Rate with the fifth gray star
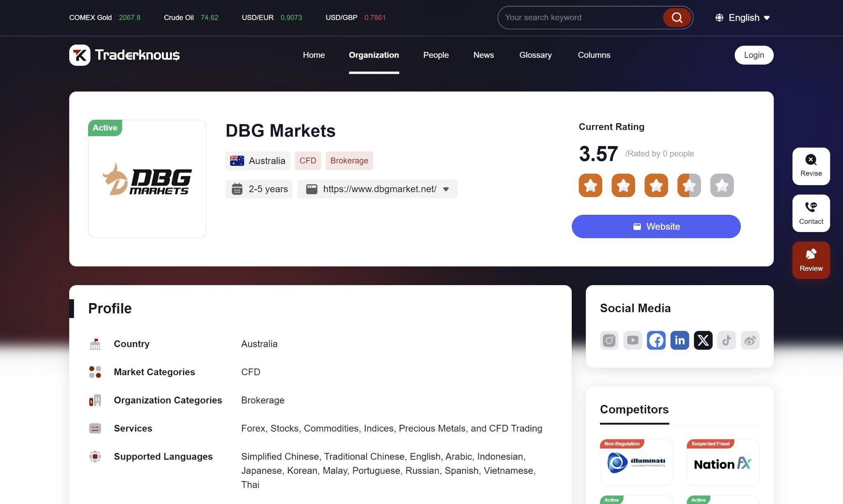The image size is (843, 504). [722, 186]
